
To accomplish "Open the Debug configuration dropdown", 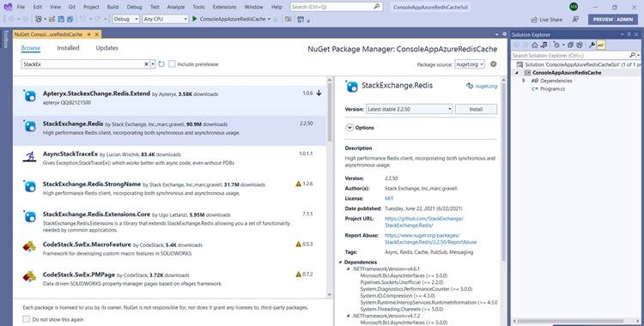I will tap(126, 19).
